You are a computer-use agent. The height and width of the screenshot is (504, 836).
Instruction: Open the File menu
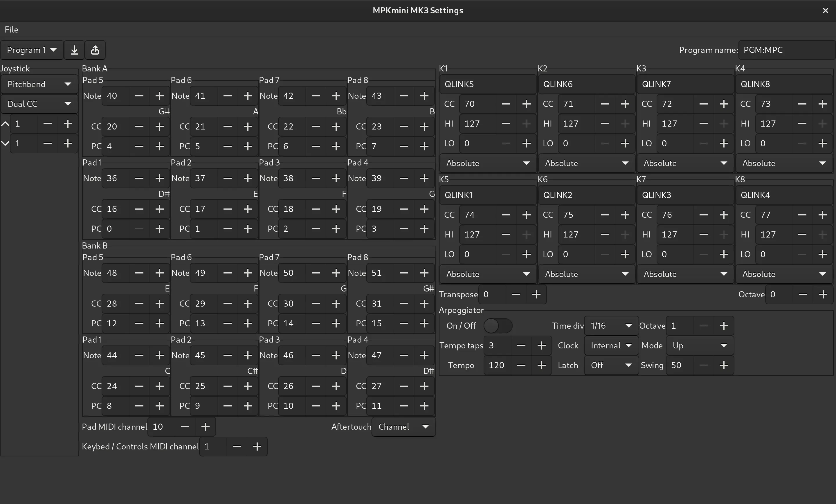coord(12,30)
